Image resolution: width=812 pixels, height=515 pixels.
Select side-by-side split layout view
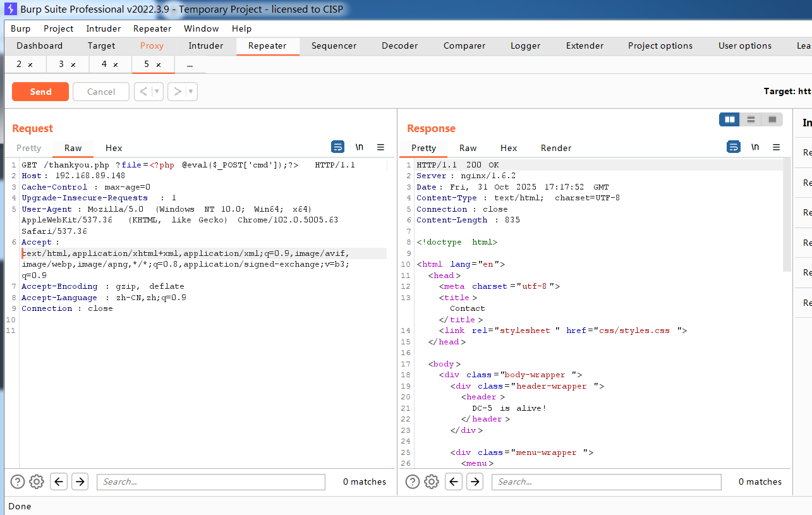[730, 119]
